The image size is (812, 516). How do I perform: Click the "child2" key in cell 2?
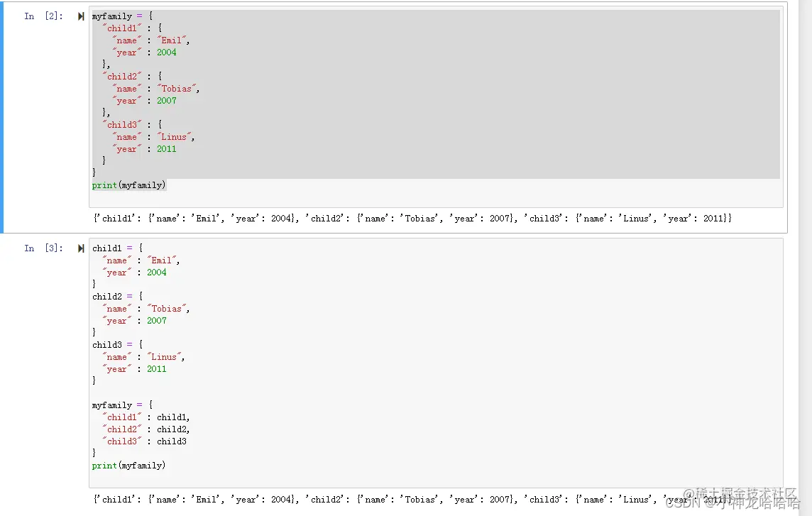[122, 77]
